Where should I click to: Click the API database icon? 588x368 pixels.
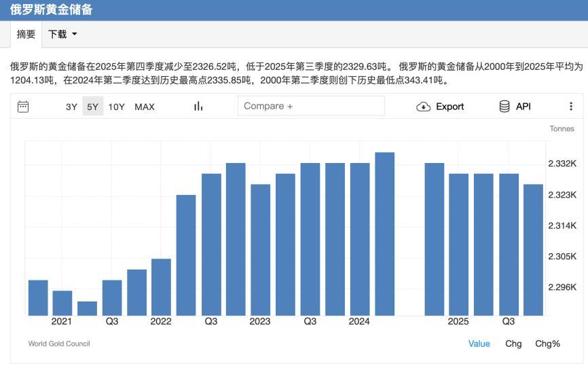click(x=504, y=106)
